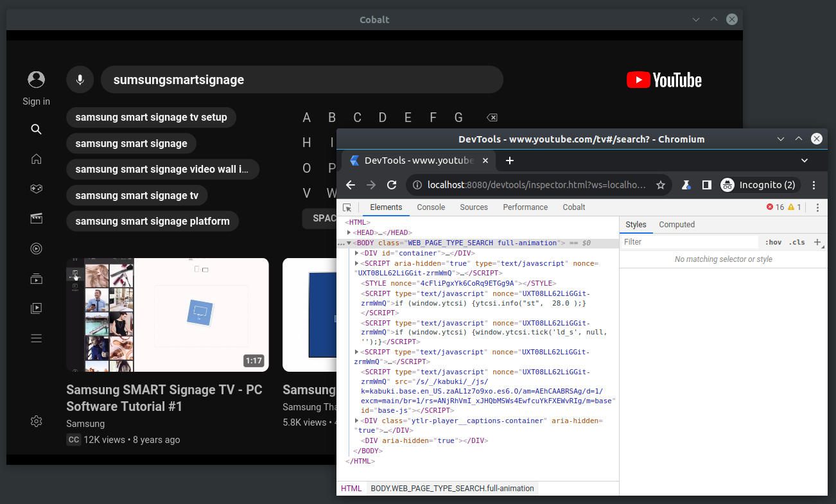The width and height of the screenshot is (836, 504).
Task: Open the Computed tab in the Styles pane
Action: pyautogui.click(x=677, y=225)
